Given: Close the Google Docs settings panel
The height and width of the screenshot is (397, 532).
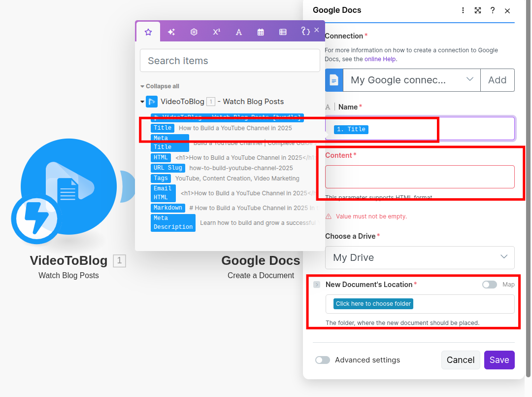Looking at the screenshot, I should pos(507,11).
